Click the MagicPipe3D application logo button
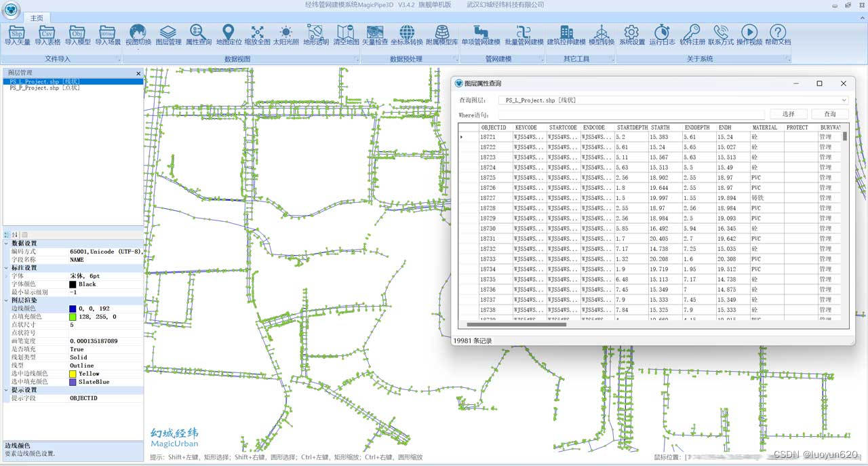 pos(12,9)
